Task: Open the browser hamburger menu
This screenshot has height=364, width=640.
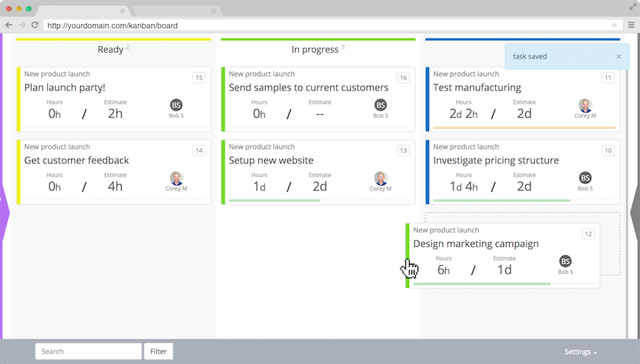Action: (631, 25)
